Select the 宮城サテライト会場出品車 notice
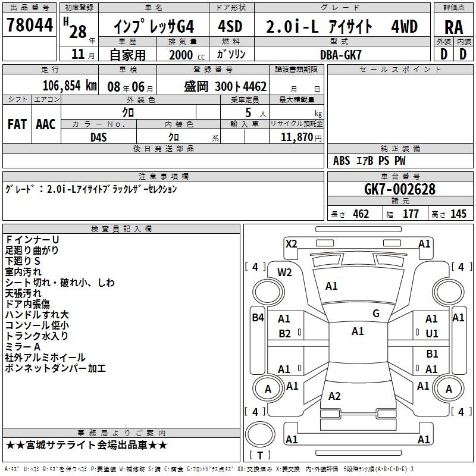 click(x=86, y=445)
